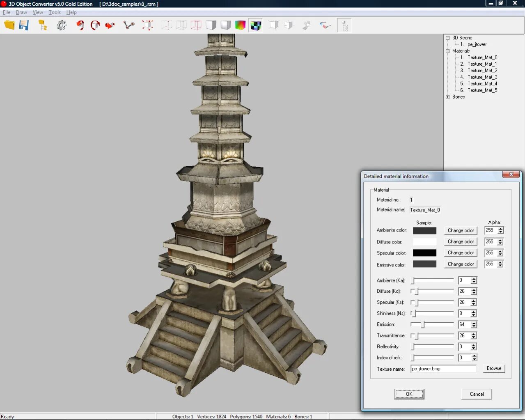
Task: Open the Draw menu
Action: (x=21, y=12)
